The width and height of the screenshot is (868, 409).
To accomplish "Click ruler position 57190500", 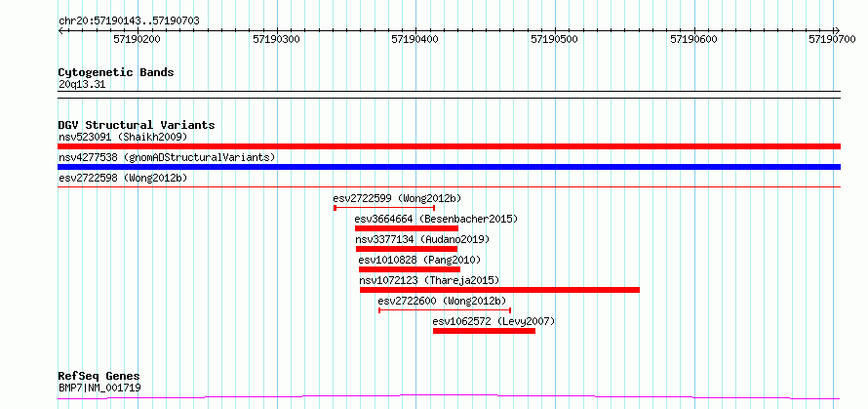I will [555, 39].
